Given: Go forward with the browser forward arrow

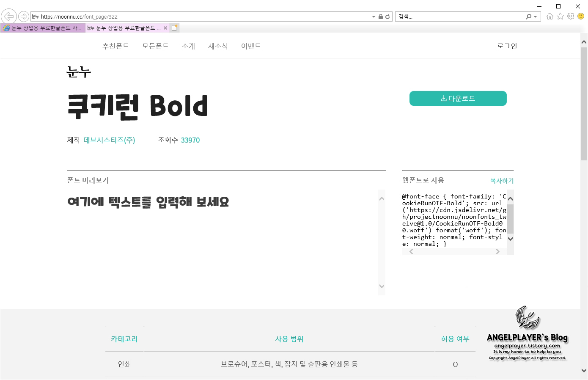Looking at the screenshot, I should [x=24, y=17].
